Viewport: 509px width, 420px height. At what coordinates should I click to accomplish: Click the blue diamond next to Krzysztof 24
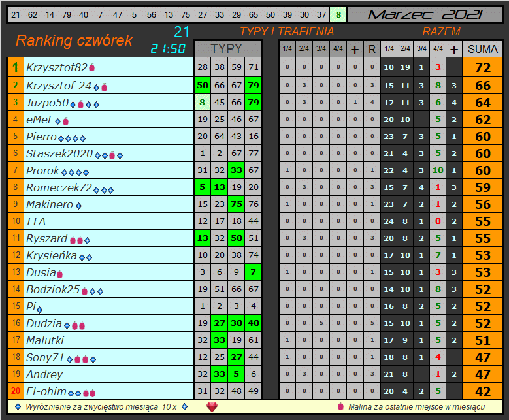click(97, 88)
